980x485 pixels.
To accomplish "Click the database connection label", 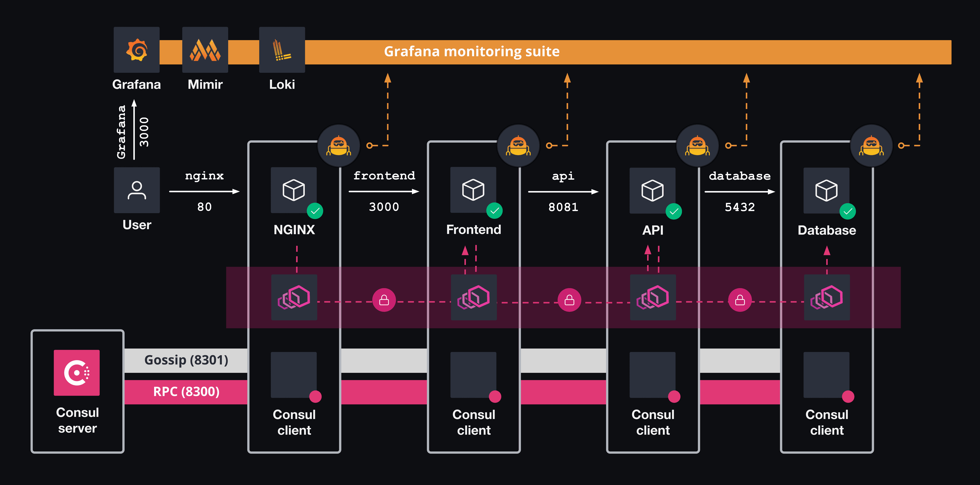I will [x=740, y=176].
